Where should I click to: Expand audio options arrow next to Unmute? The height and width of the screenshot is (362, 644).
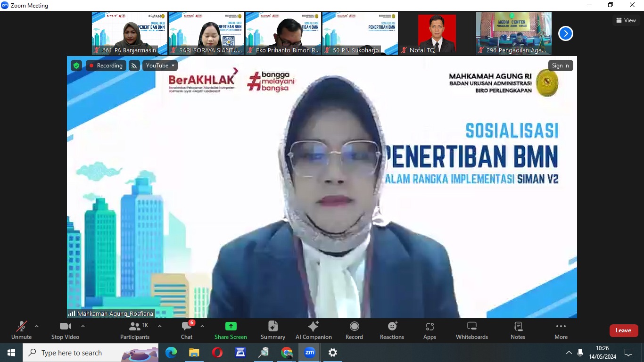(37, 326)
